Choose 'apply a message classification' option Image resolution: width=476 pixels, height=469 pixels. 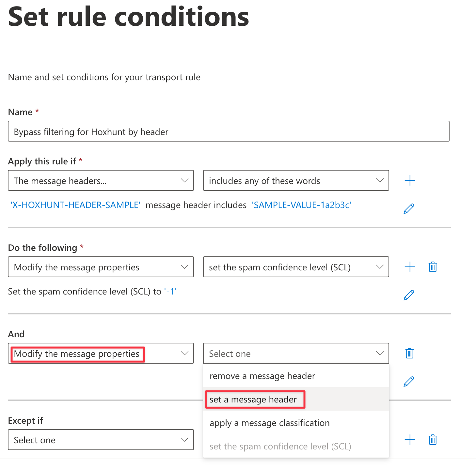pos(296,423)
